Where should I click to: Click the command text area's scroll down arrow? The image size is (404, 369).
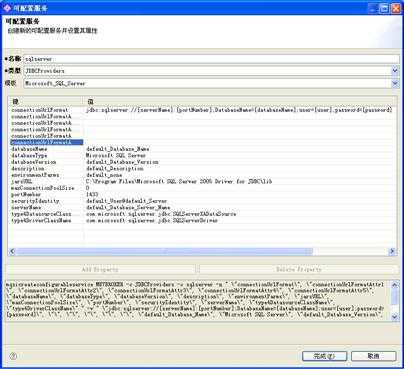[x=395, y=317]
